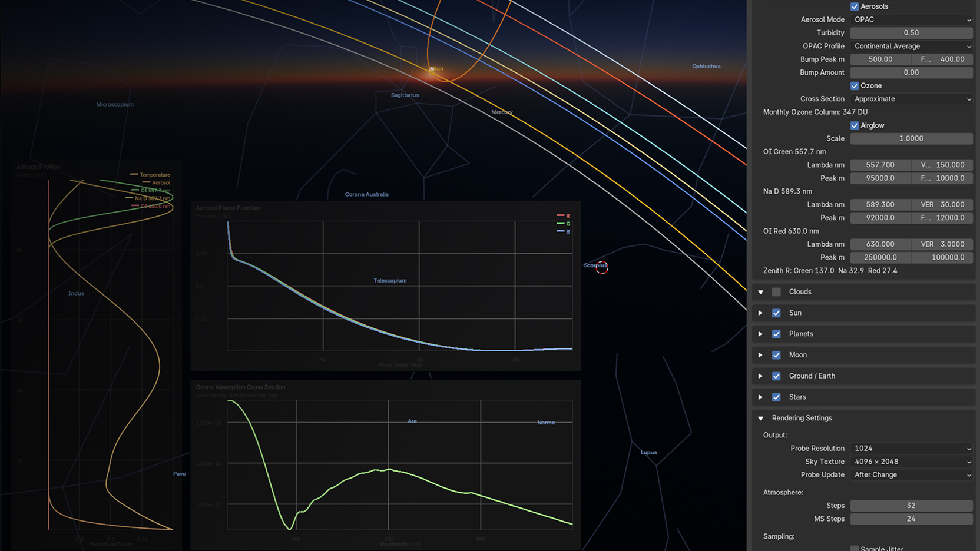Open the Sky Texture 4096 × 2048 dropdown
This screenshot has width=980, height=551.
pos(912,462)
